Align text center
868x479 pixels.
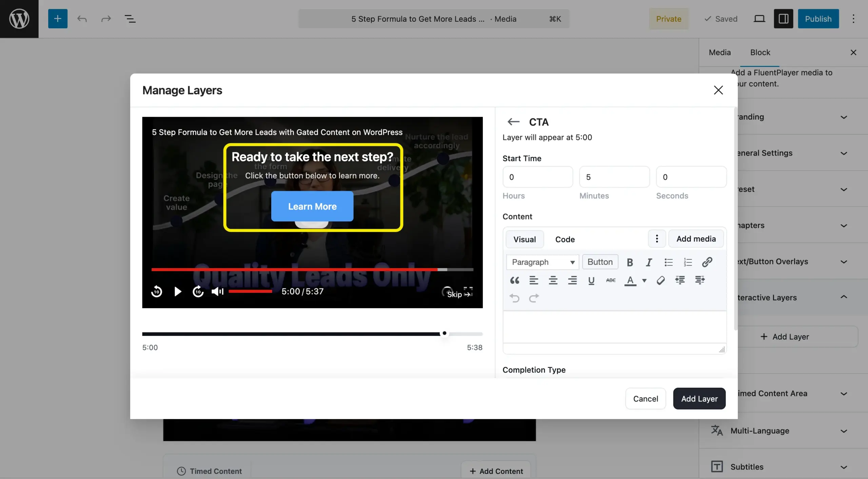pos(553,280)
